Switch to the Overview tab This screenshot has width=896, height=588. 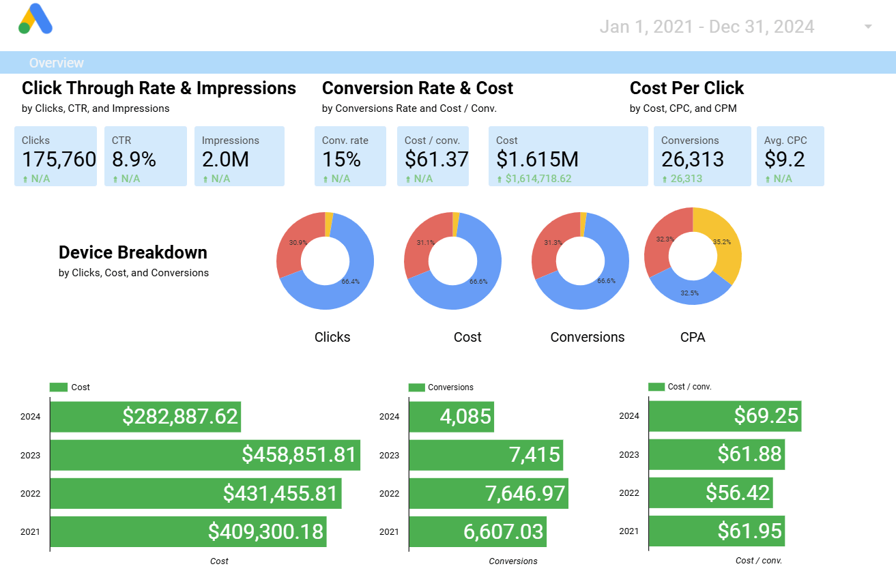(57, 63)
